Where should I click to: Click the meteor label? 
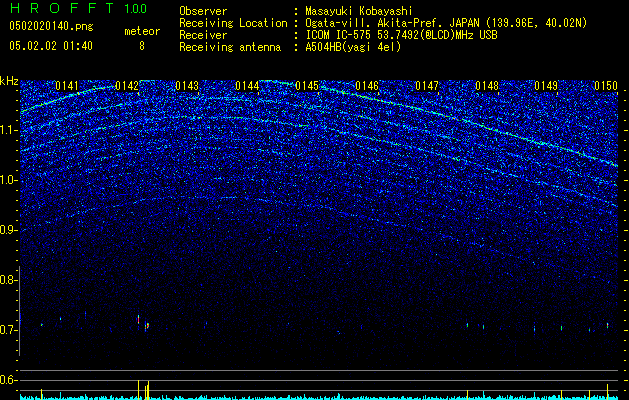(x=142, y=31)
